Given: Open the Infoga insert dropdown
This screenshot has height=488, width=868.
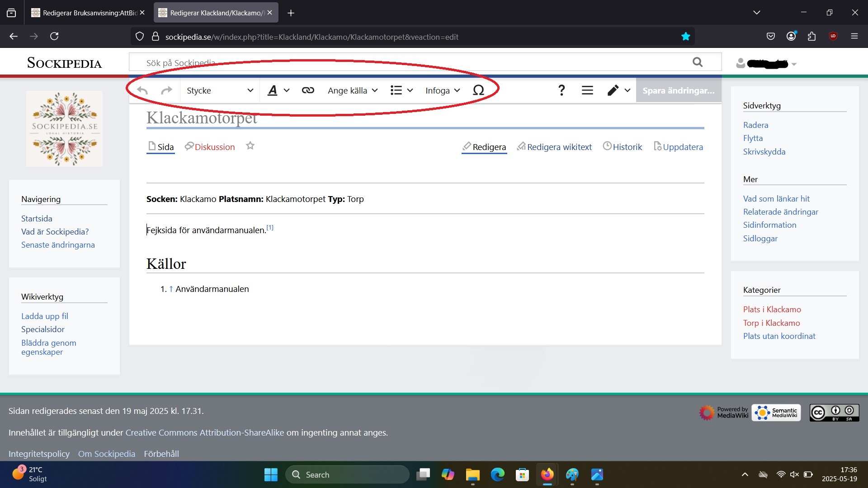Looking at the screenshot, I should point(442,90).
